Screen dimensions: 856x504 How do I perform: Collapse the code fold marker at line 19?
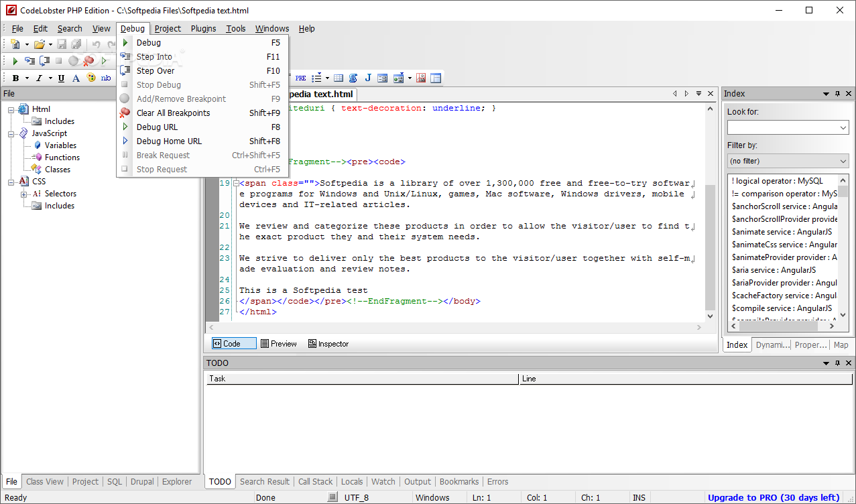(x=235, y=183)
